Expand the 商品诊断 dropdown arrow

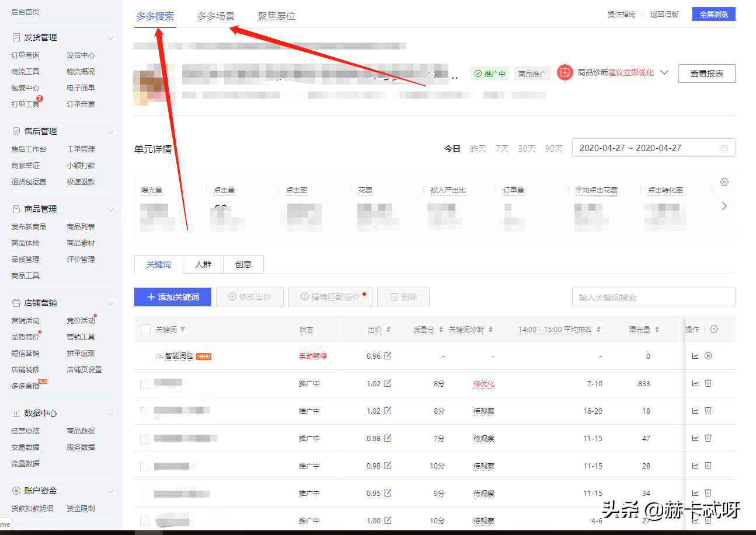point(664,73)
